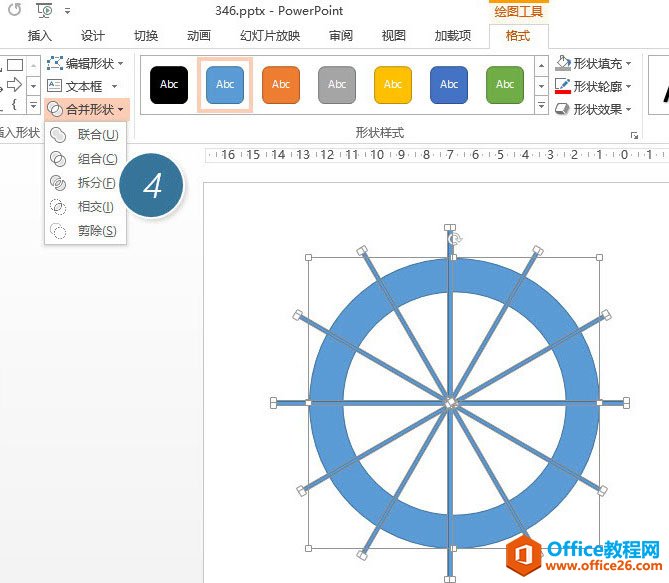Click the repeat/redo icon in quick access toolbar

(15, 9)
